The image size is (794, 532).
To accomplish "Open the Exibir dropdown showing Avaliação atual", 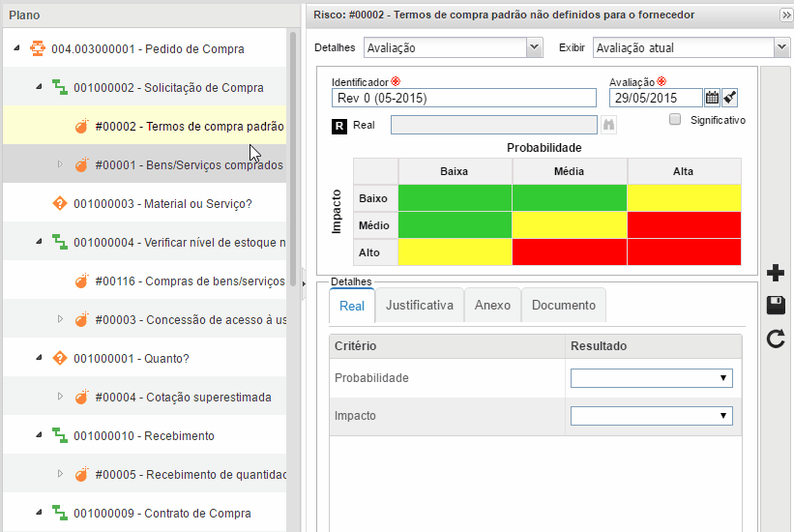I will (691, 47).
